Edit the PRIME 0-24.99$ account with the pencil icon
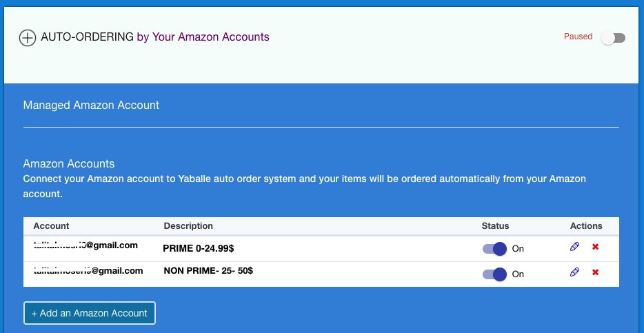The image size is (644, 333). [575, 247]
